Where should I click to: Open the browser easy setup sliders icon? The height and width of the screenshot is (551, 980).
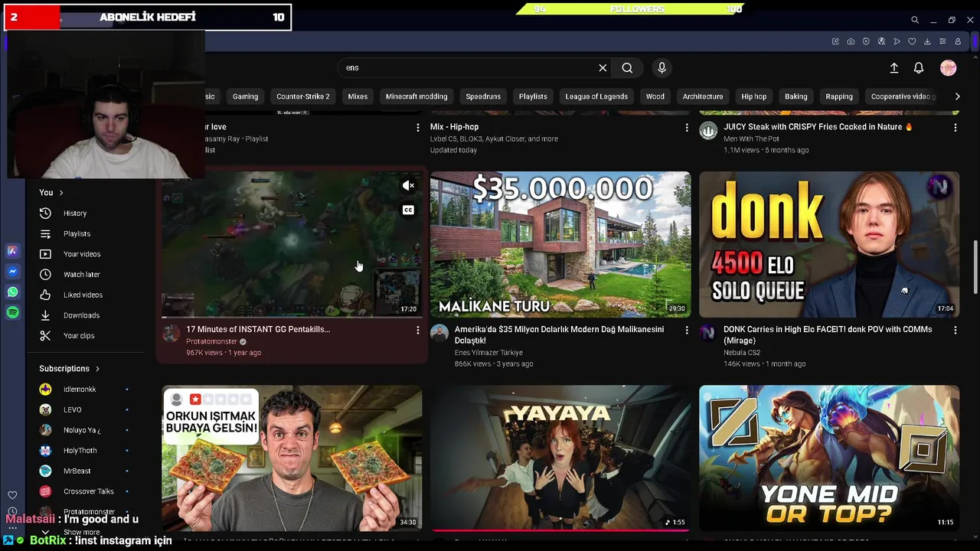click(x=942, y=41)
